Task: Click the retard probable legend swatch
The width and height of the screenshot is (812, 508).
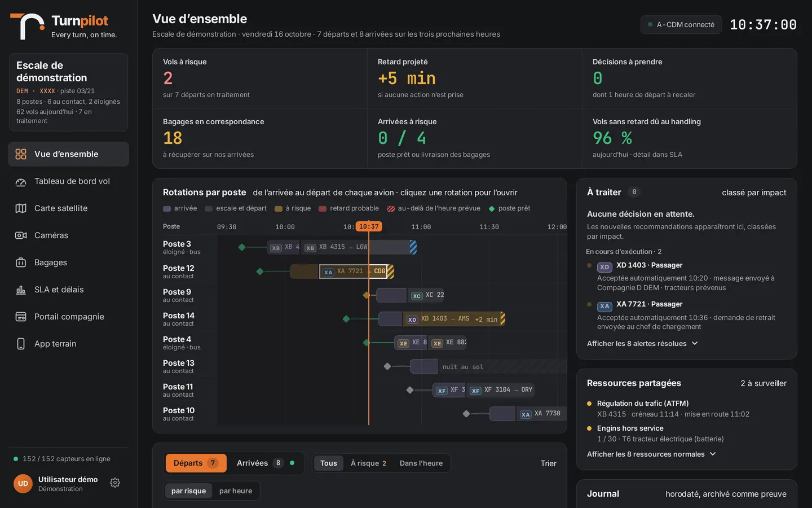Action: [323, 209]
